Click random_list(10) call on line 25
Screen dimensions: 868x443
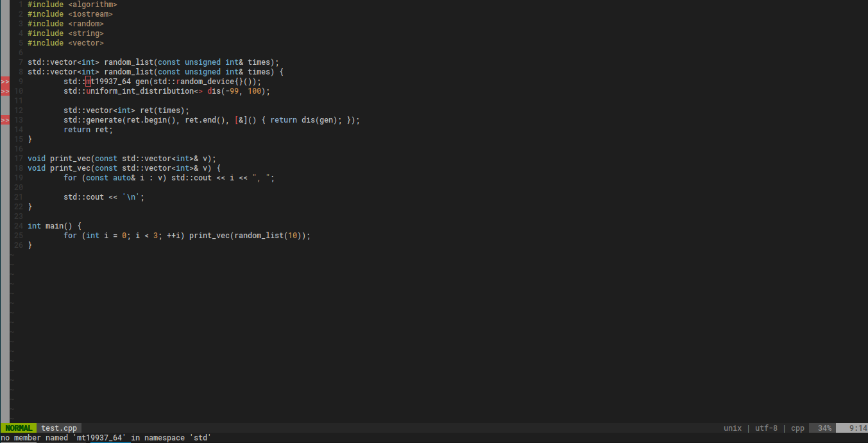268,236
